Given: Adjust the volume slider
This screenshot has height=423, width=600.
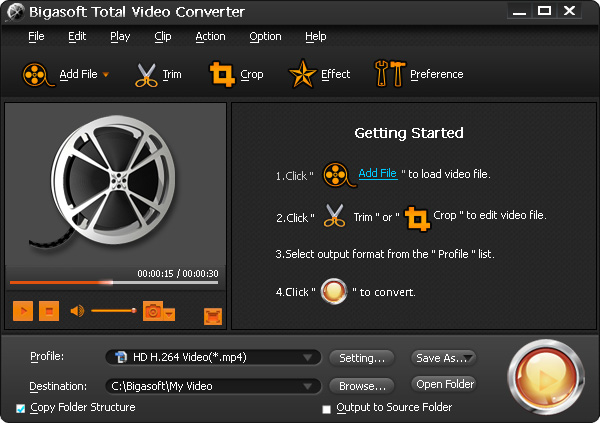Looking at the screenshot, I should [114, 310].
